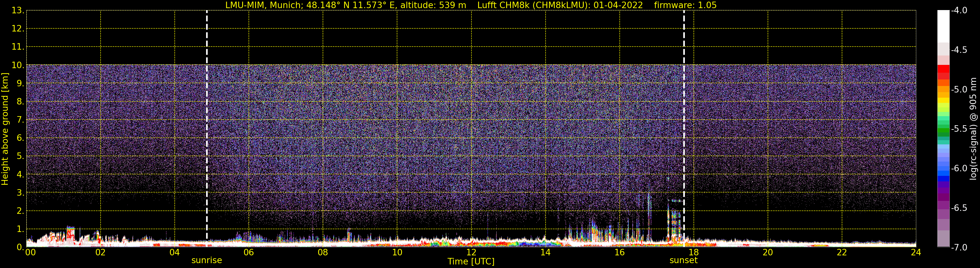
Task: Click the '11.' height axis label
Action: pos(18,47)
